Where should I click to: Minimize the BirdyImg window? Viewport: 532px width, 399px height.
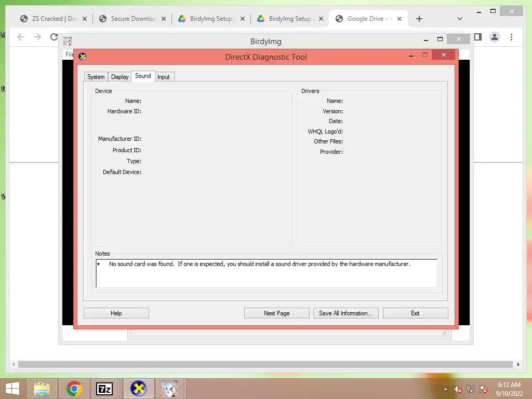(426, 39)
